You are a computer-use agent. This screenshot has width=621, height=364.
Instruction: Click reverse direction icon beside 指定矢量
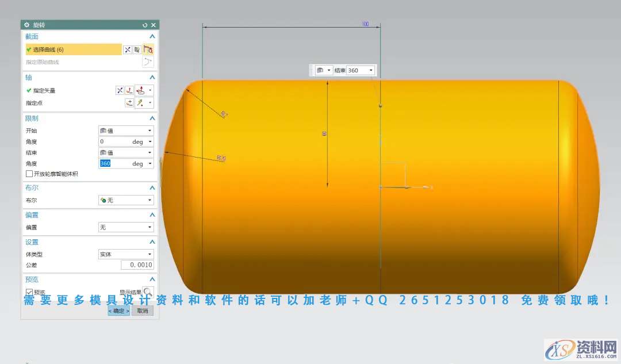tap(120, 90)
